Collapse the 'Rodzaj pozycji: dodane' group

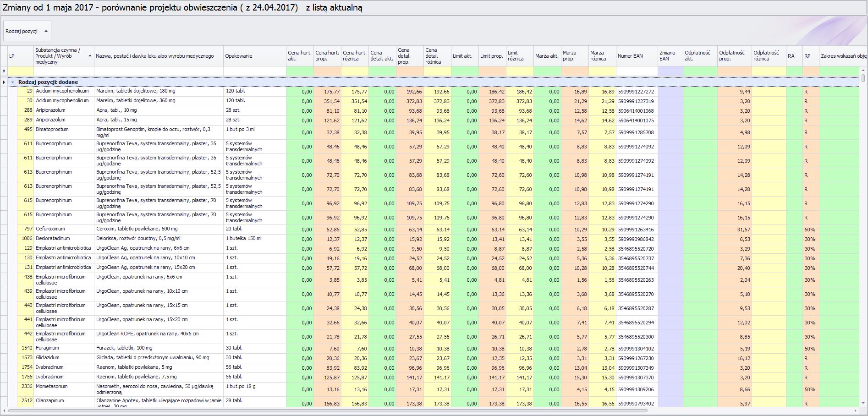click(x=13, y=82)
